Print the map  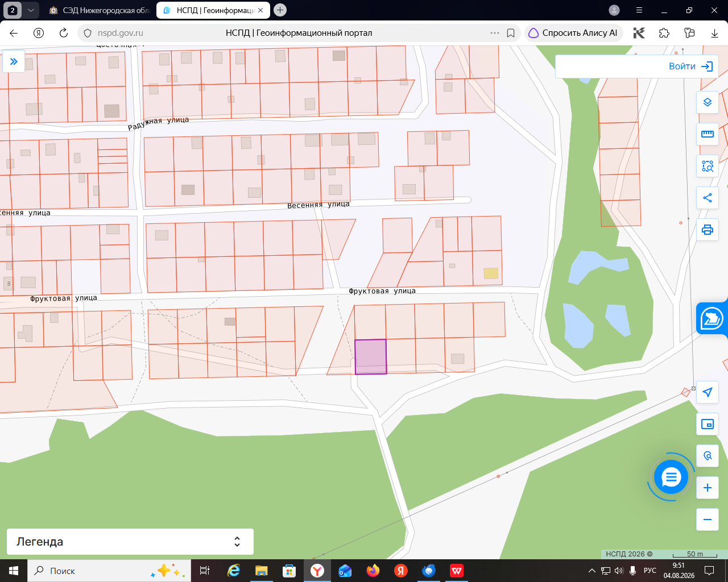708,230
